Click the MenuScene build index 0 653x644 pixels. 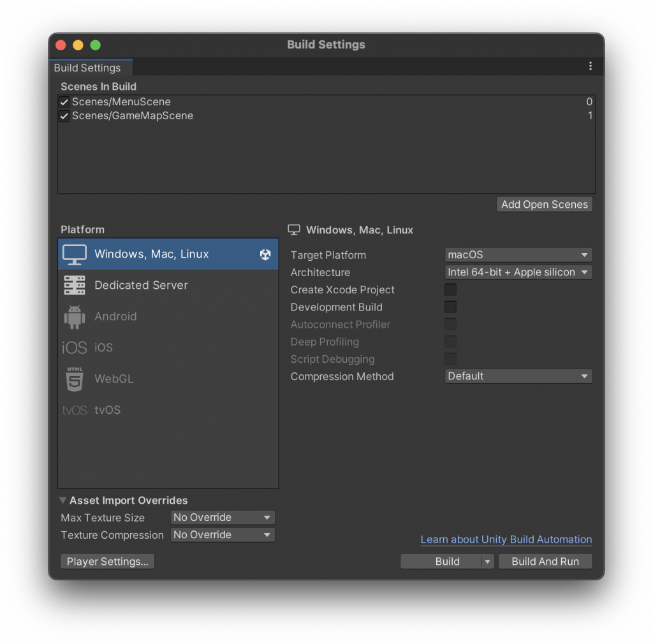589,102
